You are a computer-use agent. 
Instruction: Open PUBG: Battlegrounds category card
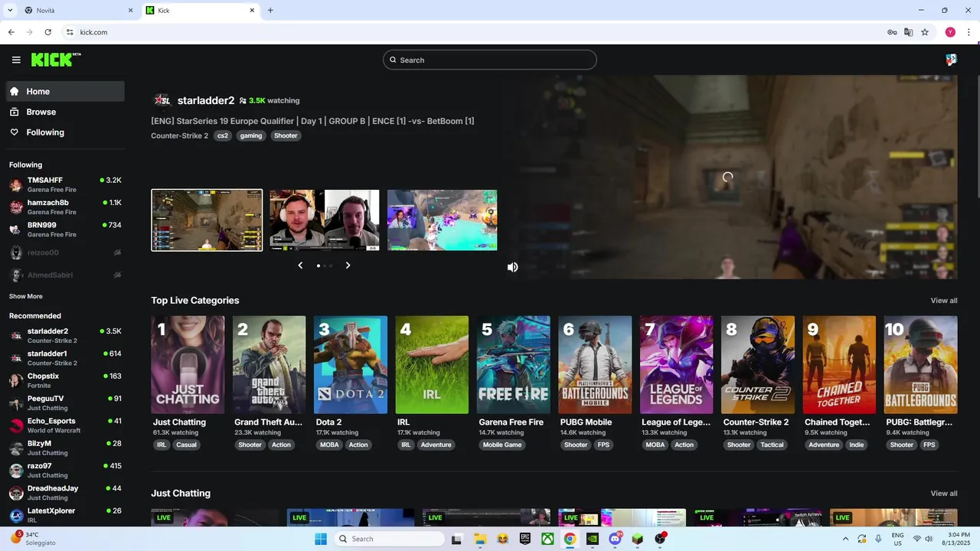tap(920, 365)
